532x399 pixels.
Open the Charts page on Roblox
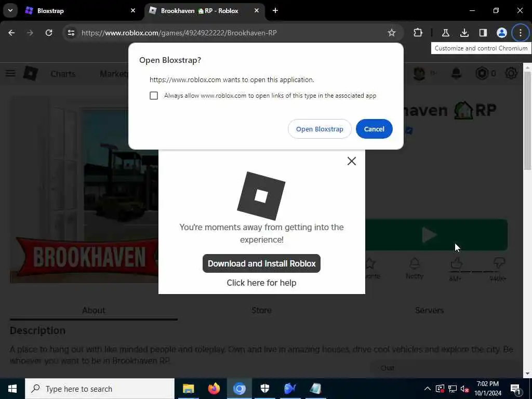[63, 74]
